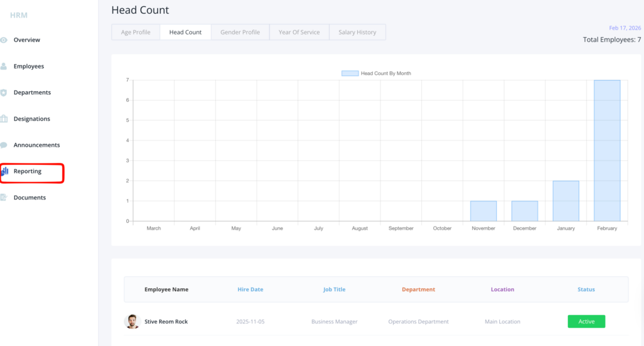Click the February bar in chart
This screenshot has width=644, height=346.
[x=607, y=150]
